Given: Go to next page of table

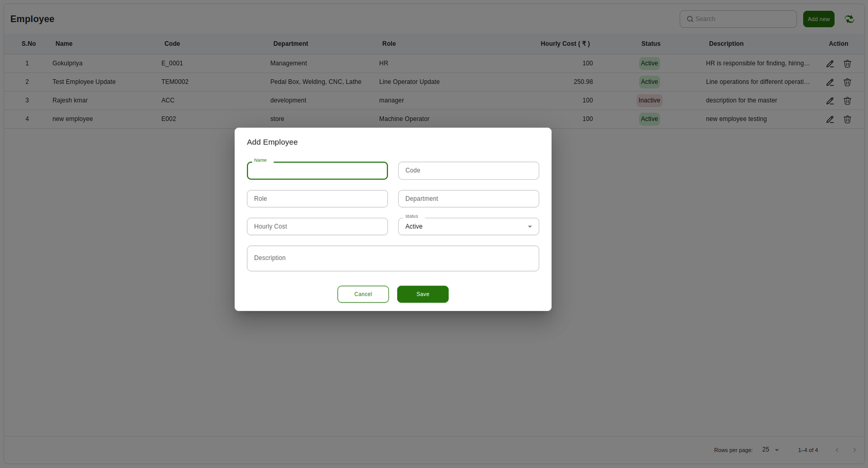Looking at the screenshot, I should pos(854,450).
